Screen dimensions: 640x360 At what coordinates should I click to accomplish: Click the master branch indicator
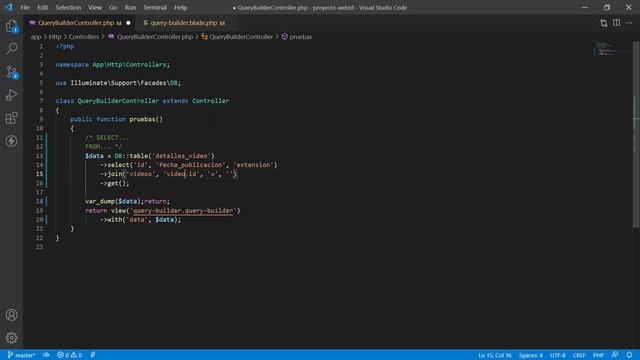(22, 355)
